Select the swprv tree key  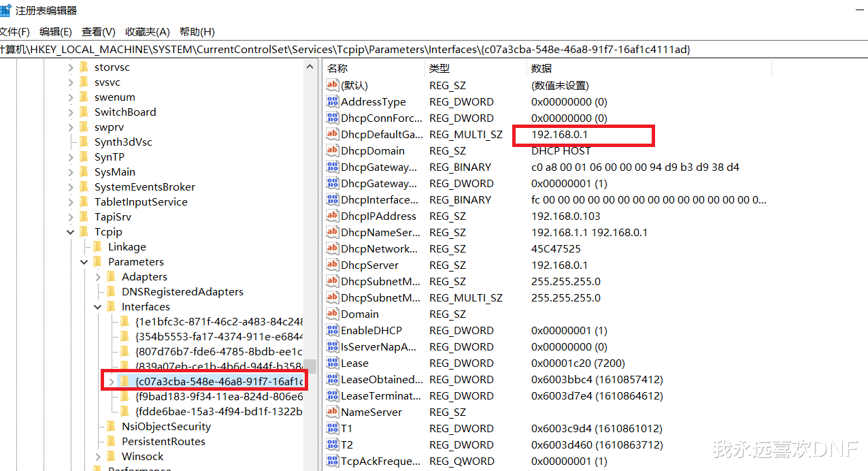109,127
